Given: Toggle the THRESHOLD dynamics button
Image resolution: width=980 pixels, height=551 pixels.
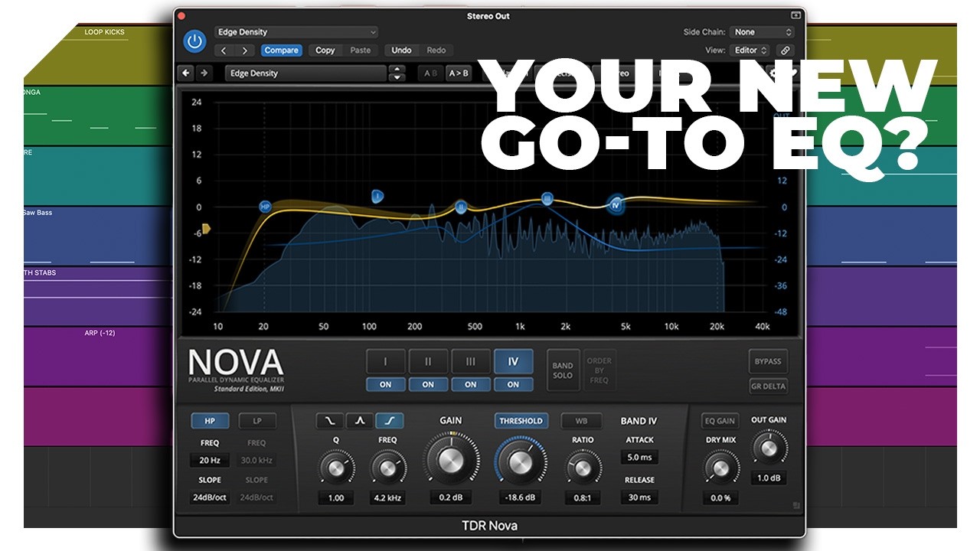Looking at the screenshot, I should (x=521, y=421).
